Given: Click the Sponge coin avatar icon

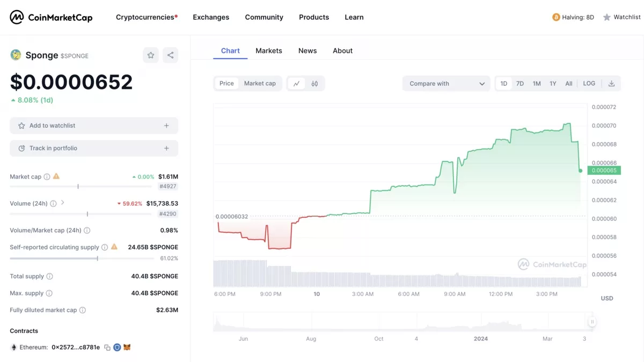Looking at the screenshot, I should (16, 55).
